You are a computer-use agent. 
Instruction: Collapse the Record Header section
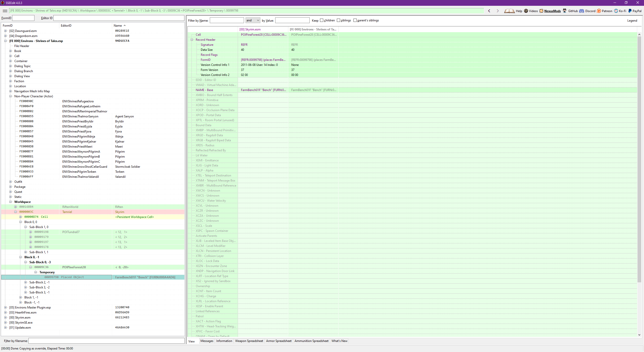point(192,40)
